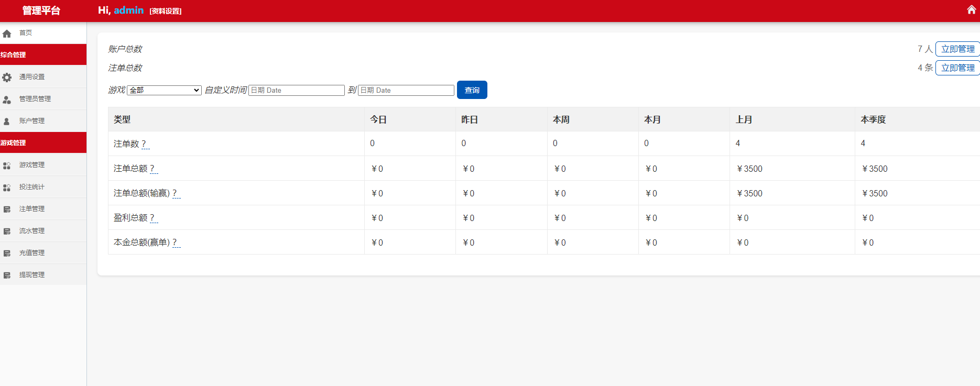Click the start date input field
The width and height of the screenshot is (980, 386).
296,90
